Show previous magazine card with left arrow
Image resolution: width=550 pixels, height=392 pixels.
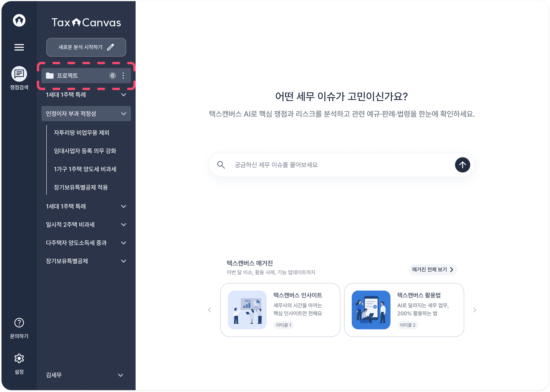[x=209, y=310]
